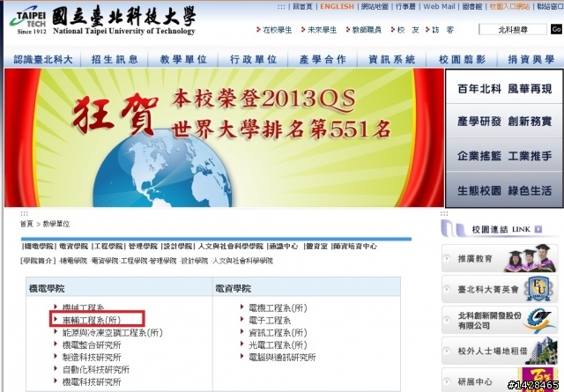
Task: Open the 推廣教育 campus link
Action: pyautogui.click(x=500, y=258)
